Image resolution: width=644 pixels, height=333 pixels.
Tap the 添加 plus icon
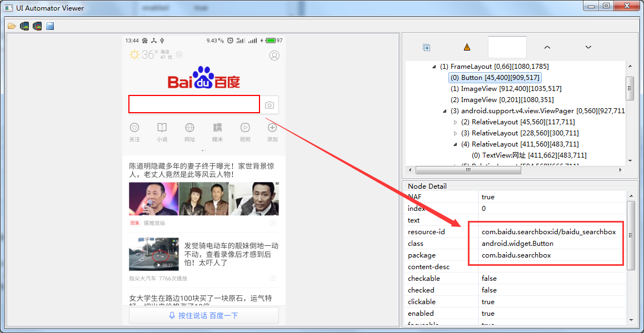[x=272, y=127]
